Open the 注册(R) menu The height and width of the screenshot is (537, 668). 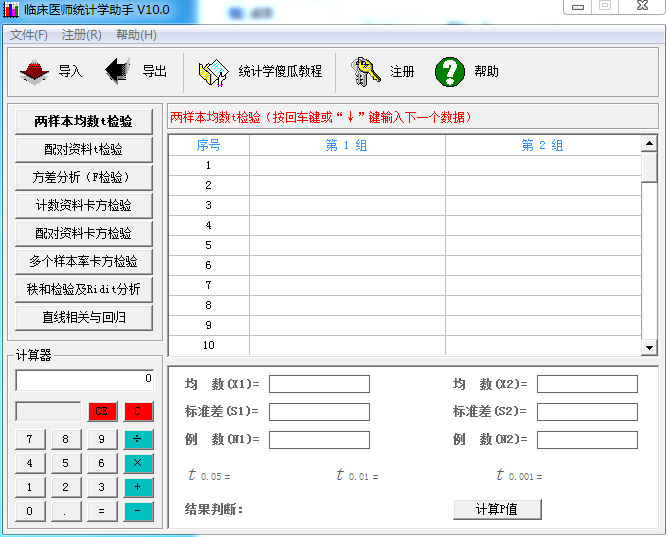coord(81,34)
